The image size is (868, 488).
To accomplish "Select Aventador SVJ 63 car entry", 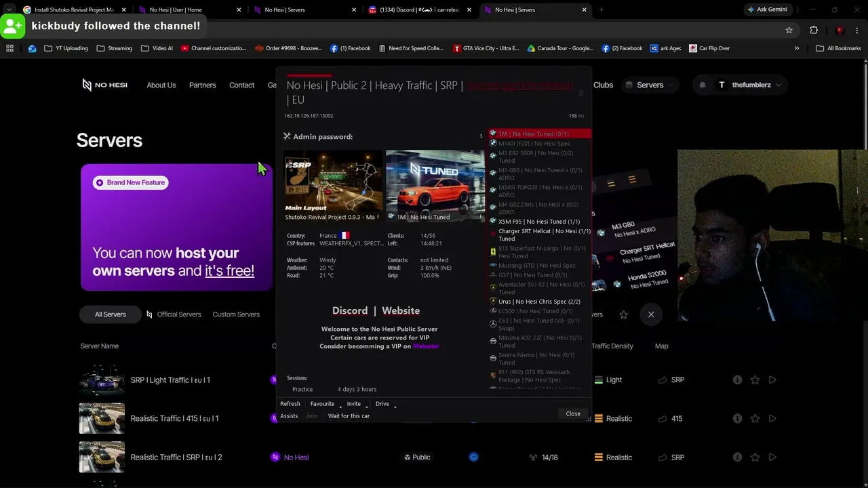I will click(539, 288).
